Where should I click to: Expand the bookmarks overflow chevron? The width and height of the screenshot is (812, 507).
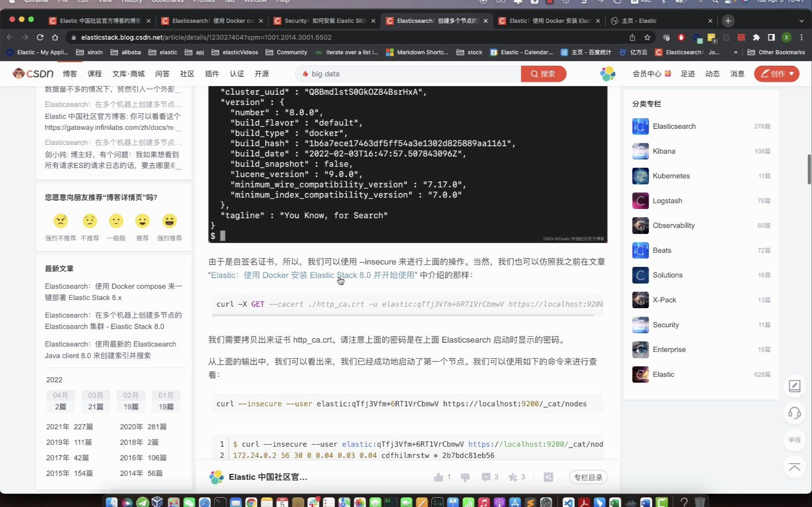735,52
